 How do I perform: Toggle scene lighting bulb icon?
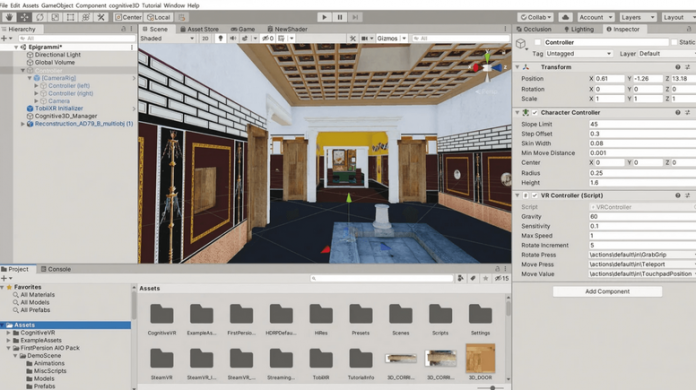pos(220,39)
